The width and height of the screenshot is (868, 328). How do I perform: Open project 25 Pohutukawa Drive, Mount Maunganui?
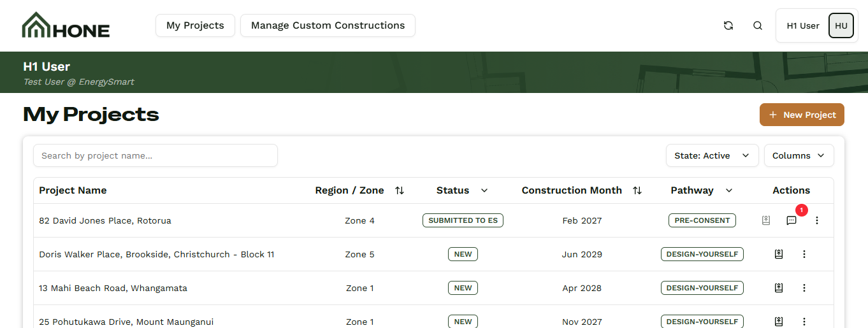coord(126,322)
